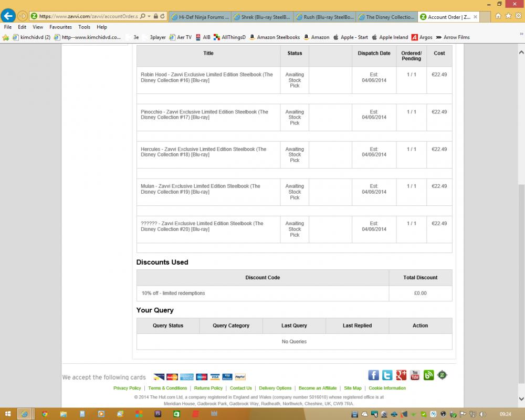Open Zavvi's Twitter icon
The height and width of the screenshot is (420, 525).
point(387,375)
